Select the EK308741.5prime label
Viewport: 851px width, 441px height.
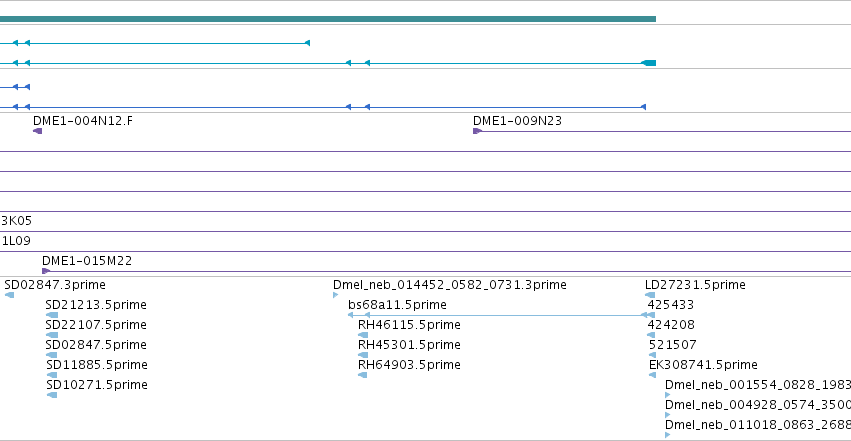click(x=703, y=365)
